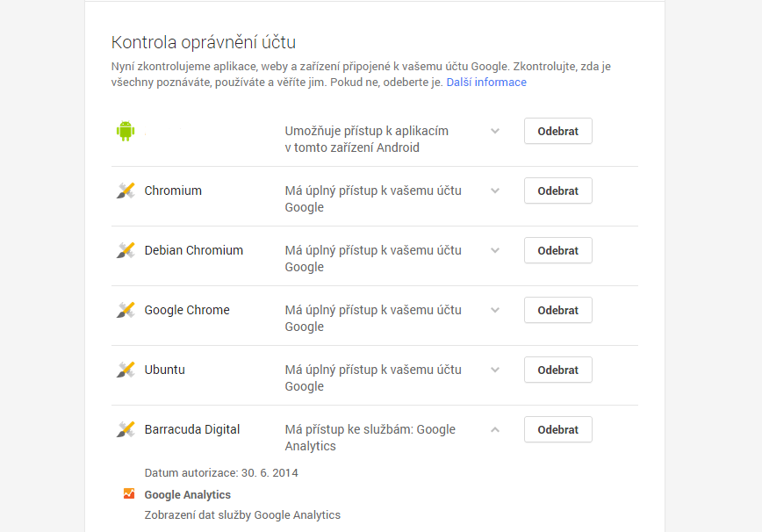
Task: Revoke Barracuda Digital with Odebrat button
Action: (x=557, y=429)
